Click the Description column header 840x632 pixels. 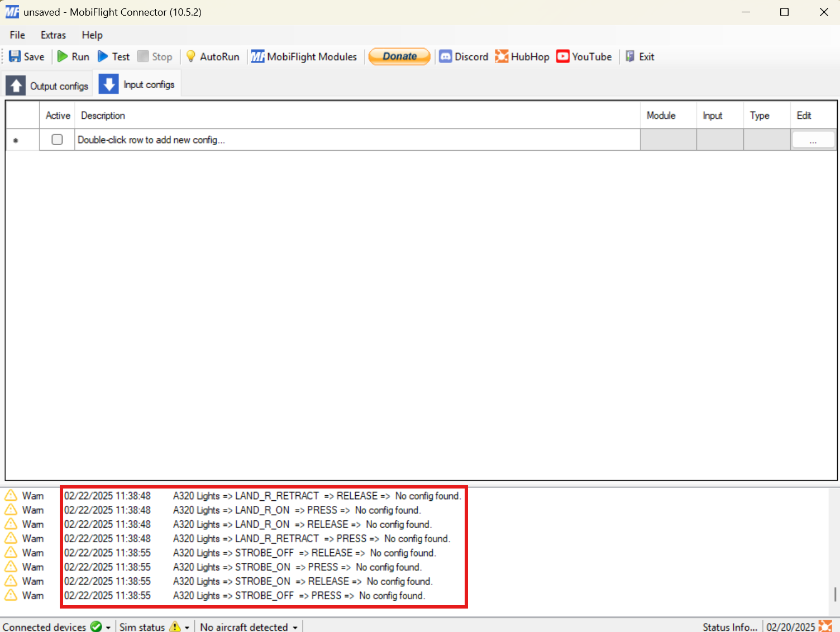click(357, 116)
